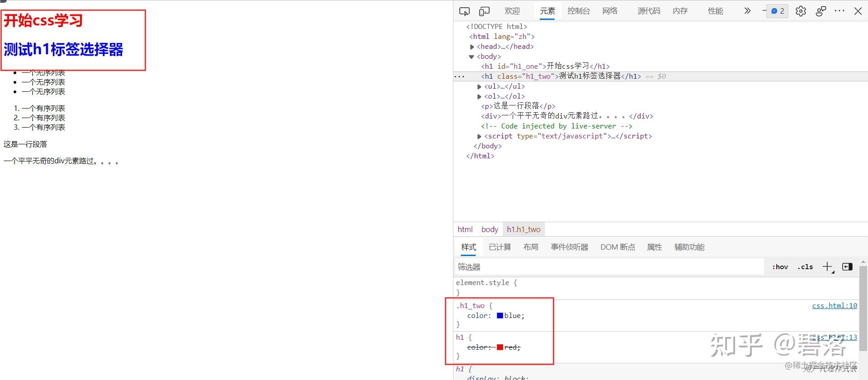This screenshot has height=380, width=868.
Task: Add a new style rule with plus icon
Action: click(x=827, y=267)
